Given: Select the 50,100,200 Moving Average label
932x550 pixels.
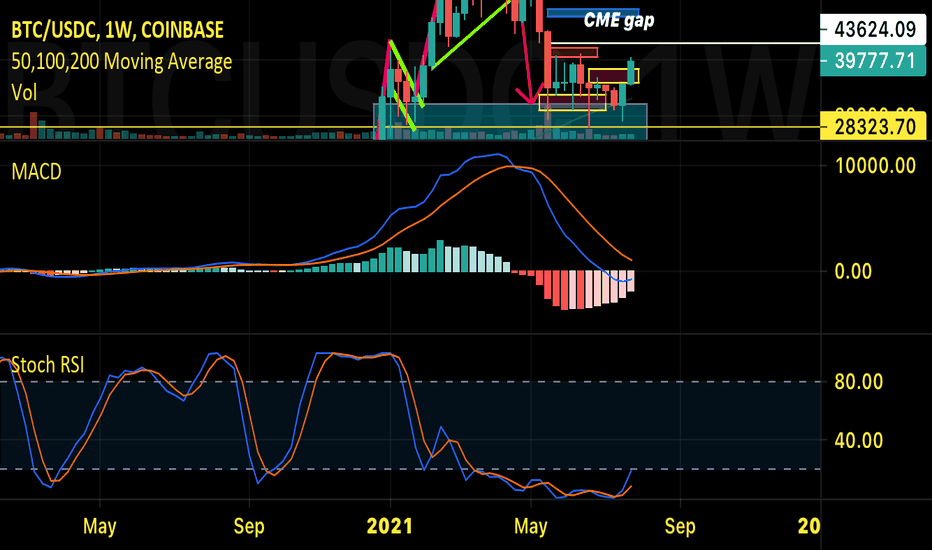Looking at the screenshot, I should tap(122, 61).
